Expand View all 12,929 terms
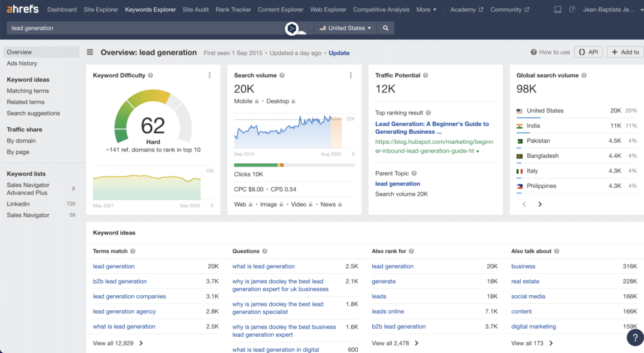Image resolution: width=644 pixels, height=353 pixels. tap(118, 343)
